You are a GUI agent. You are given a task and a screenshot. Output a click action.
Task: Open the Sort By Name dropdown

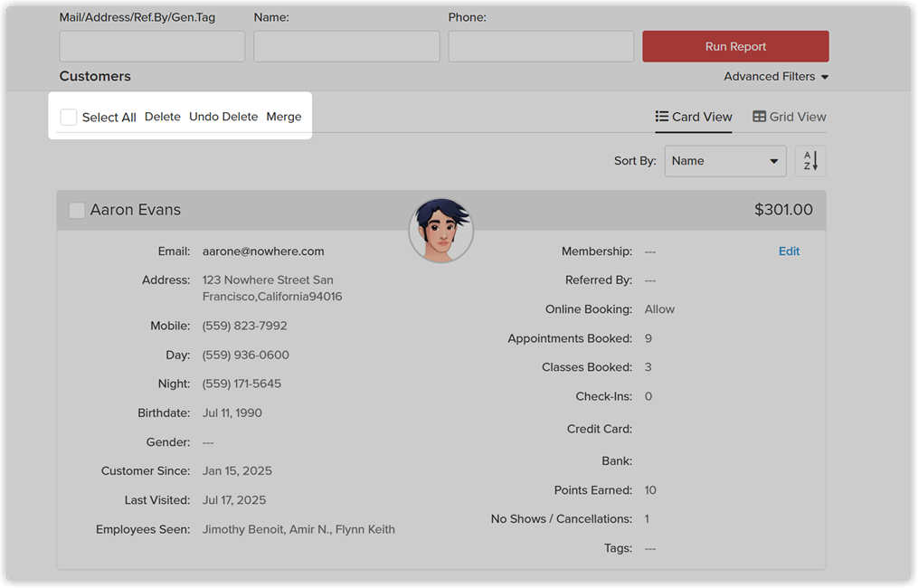tap(725, 161)
